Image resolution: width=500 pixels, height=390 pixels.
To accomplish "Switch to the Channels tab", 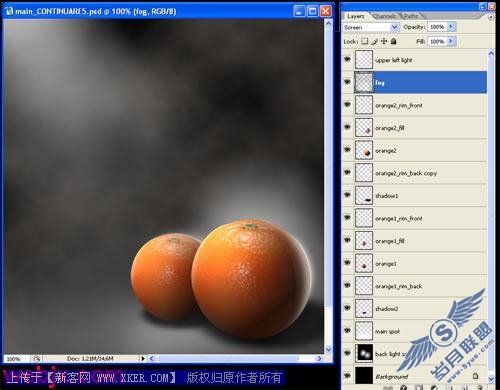I will (384, 16).
